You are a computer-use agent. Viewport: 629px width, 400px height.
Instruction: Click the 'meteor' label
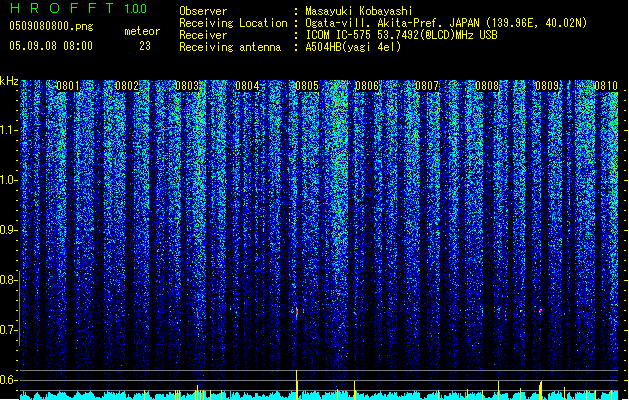[x=142, y=31]
